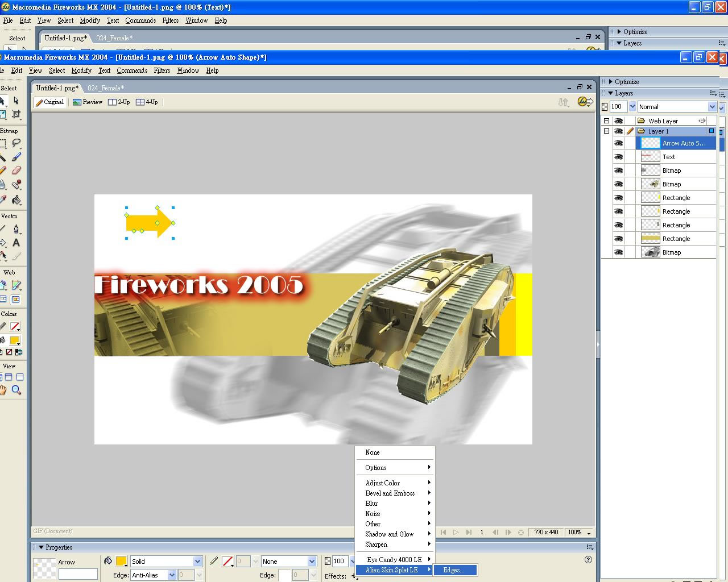Open the Quick Export button in document toolbar
The width and height of the screenshot is (728, 582).
pyautogui.click(x=585, y=102)
